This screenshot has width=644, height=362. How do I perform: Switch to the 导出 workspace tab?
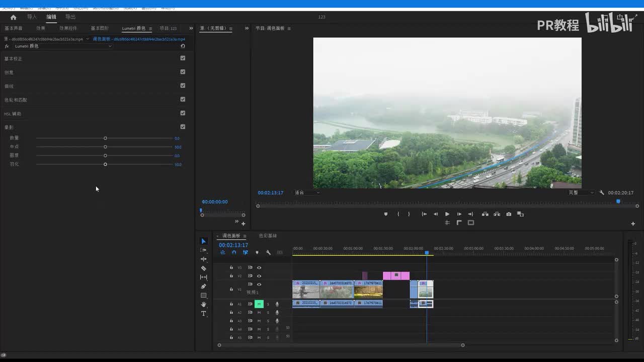70,17
